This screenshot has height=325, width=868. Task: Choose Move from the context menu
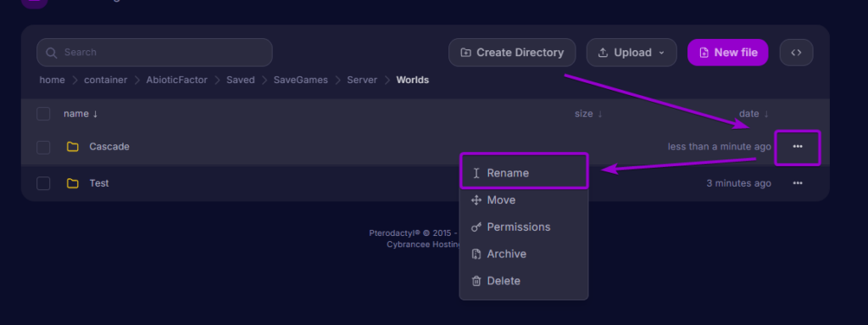coord(524,200)
